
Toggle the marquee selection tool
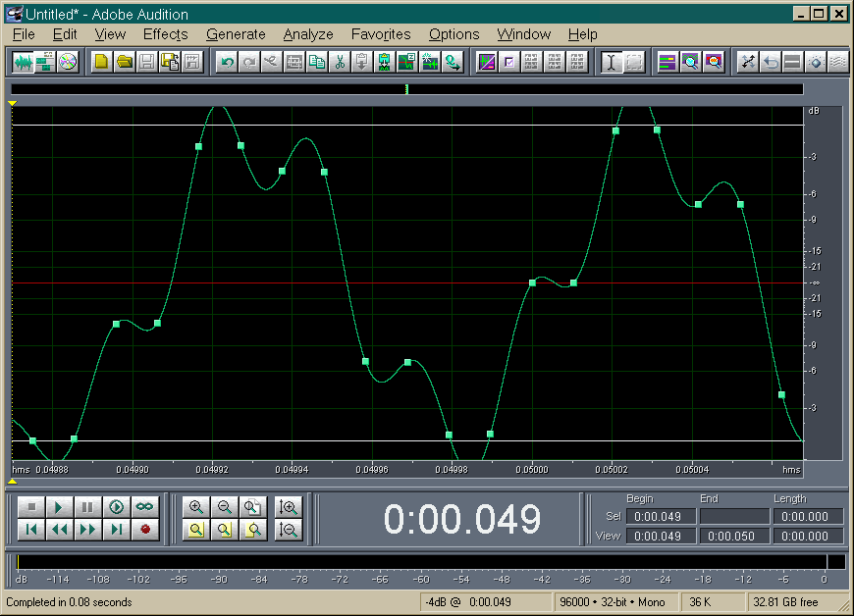(634, 62)
